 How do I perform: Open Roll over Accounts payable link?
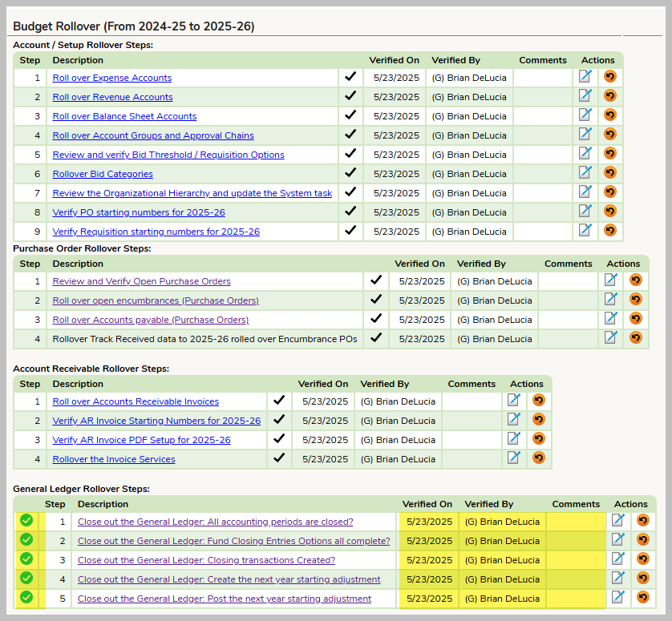pos(151,321)
